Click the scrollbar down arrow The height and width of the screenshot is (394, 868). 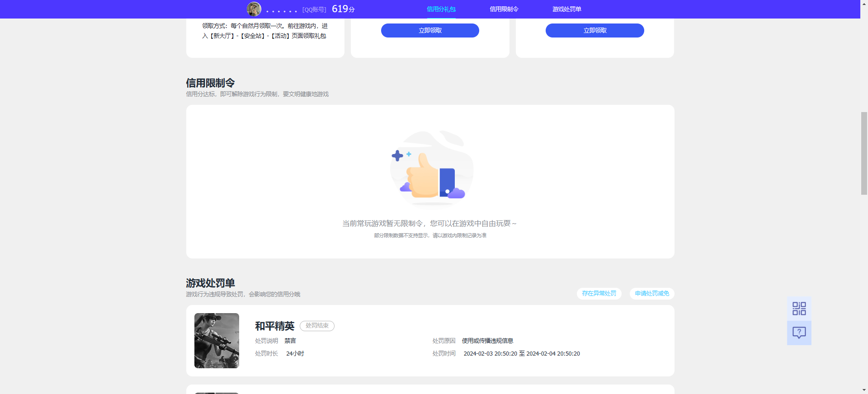864,390
